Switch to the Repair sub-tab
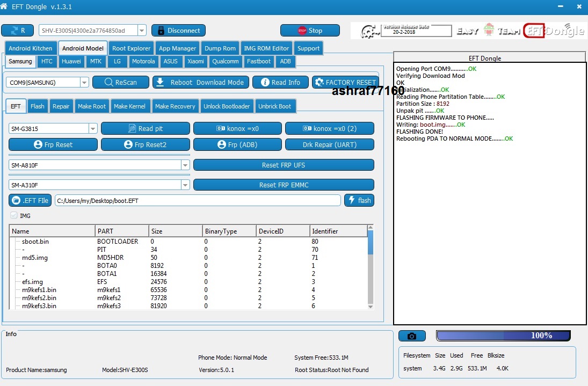The height and width of the screenshot is (386, 588). (x=61, y=106)
